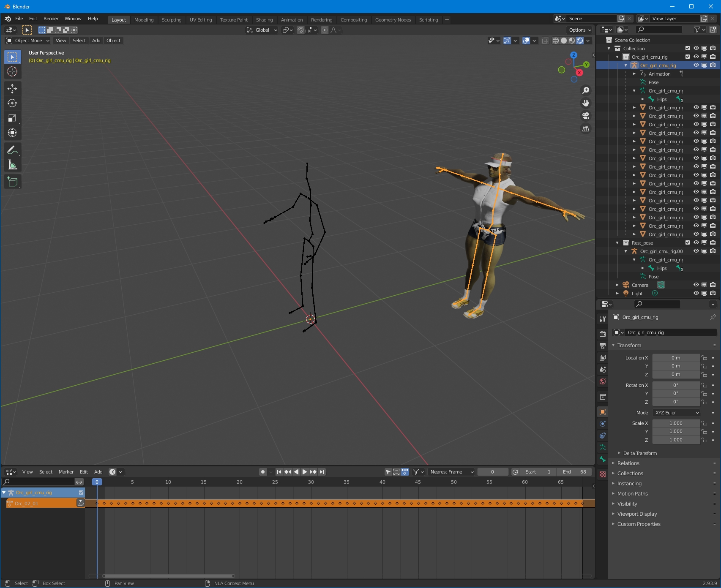Open the Physics properties tab
The height and width of the screenshot is (588, 721).
(x=603, y=424)
